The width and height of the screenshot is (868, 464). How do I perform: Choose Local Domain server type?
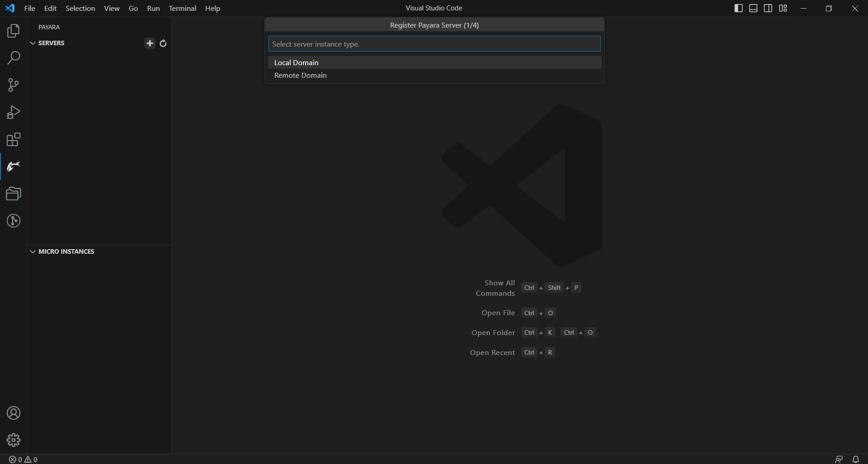point(296,62)
